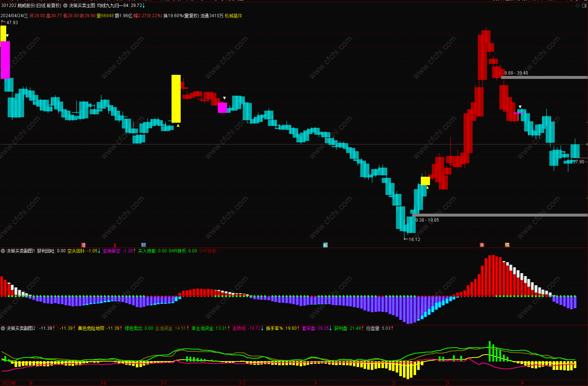Click the 9.88 - 39.40 resistance line label
The width and height of the screenshot is (588, 386).
coord(516,73)
